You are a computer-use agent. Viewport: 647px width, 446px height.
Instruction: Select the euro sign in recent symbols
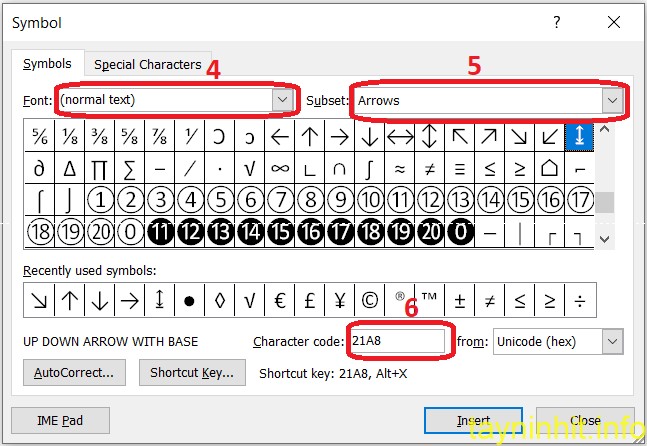coord(280,299)
